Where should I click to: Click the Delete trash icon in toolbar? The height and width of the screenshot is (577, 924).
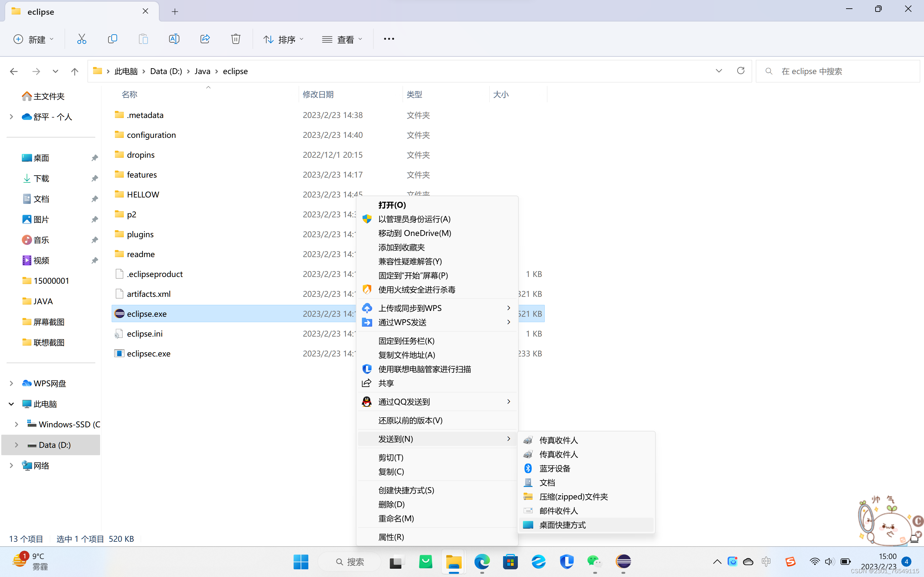point(235,39)
